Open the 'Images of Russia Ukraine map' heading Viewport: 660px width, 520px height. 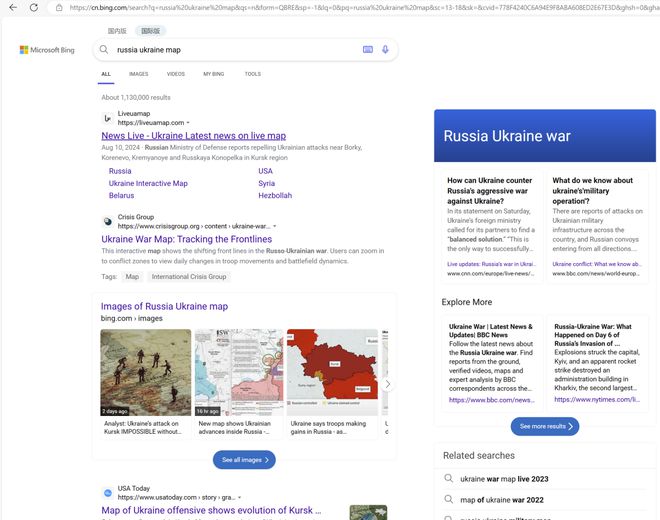164,306
